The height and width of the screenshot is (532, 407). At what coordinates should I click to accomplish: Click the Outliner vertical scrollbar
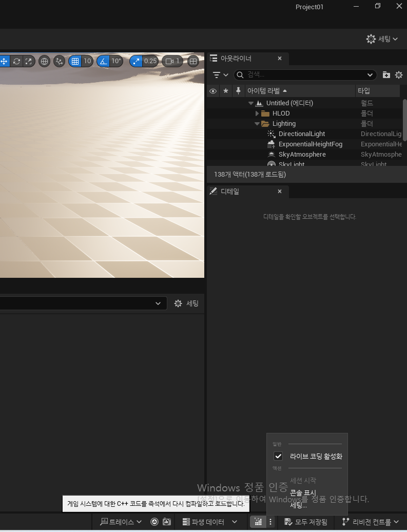coord(404,120)
